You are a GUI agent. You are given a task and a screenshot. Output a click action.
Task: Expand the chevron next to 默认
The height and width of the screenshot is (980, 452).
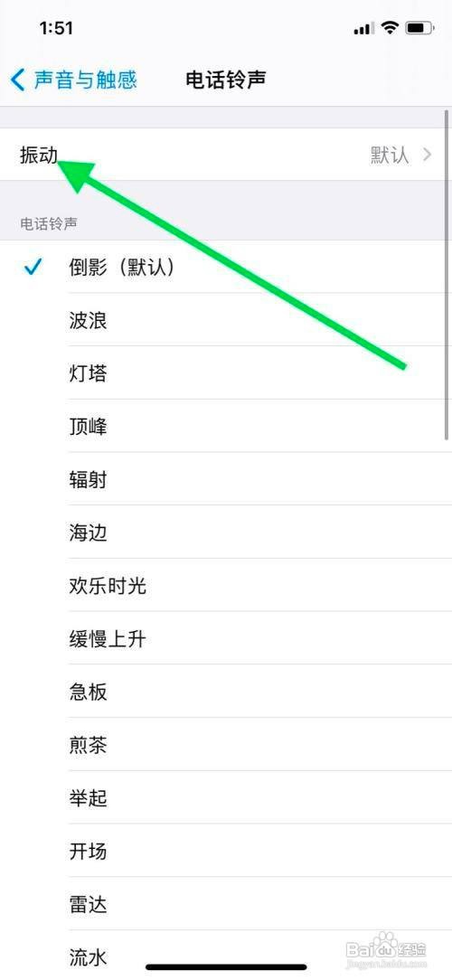[x=428, y=155]
